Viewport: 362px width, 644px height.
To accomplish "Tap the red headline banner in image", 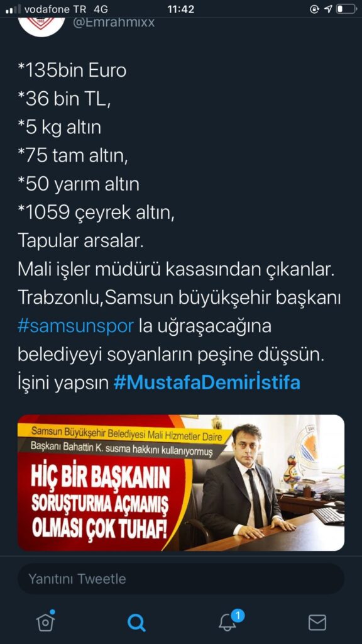I will [x=101, y=504].
